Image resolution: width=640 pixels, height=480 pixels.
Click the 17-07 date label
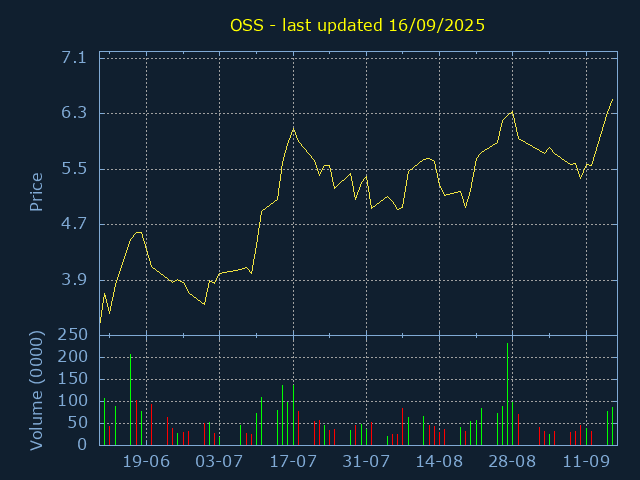point(293,462)
